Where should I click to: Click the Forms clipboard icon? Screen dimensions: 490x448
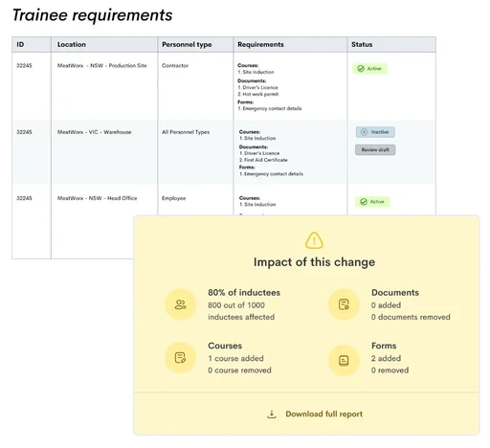(344, 361)
